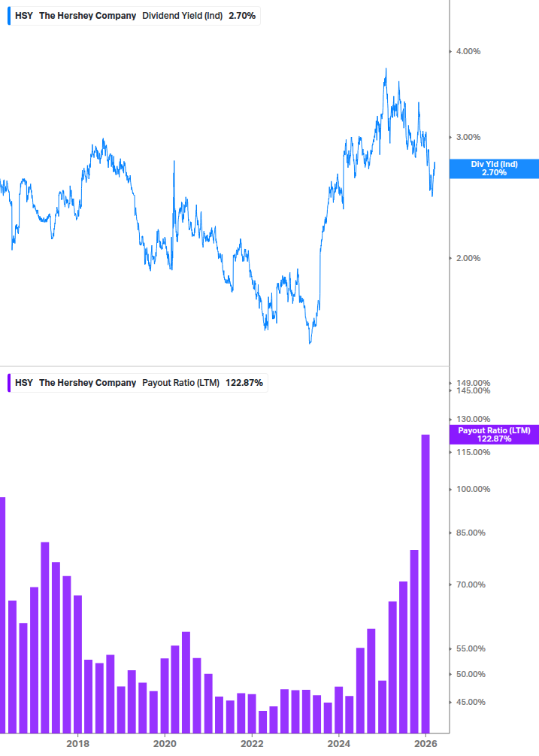Click the 2024 time axis label
The width and height of the screenshot is (539, 756).
338,744
